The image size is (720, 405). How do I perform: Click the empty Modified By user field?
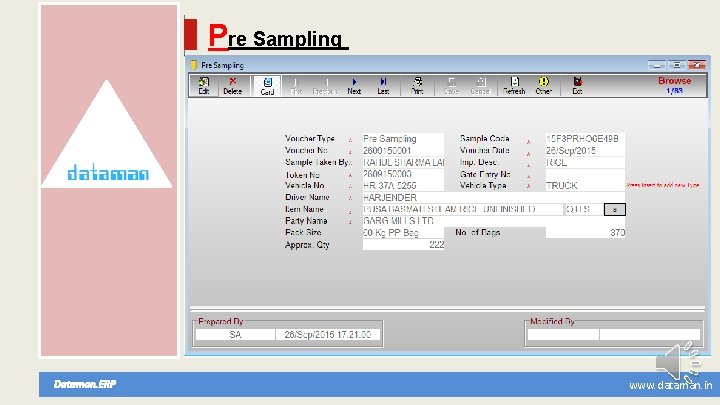point(563,335)
